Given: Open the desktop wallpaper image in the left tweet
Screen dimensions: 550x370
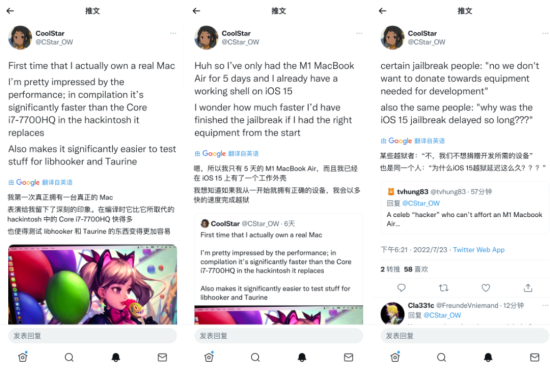Looking at the screenshot, I should [x=93, y=284].
